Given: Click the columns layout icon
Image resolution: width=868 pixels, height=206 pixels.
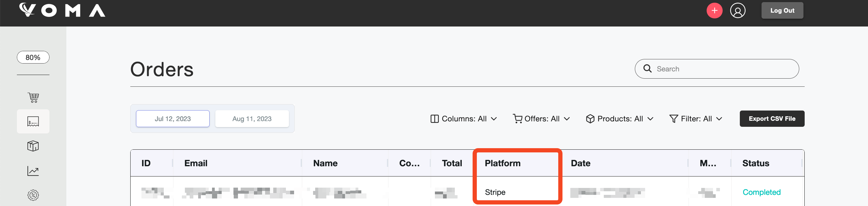Looking at the screenshot, I should tap(434, 119).
